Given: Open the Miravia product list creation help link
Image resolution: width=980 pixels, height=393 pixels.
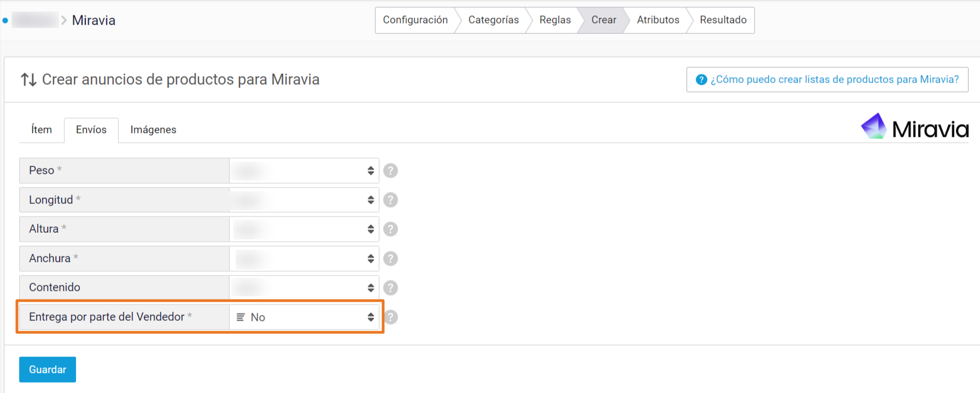Looking at the screenshot, I should (828, 80).
